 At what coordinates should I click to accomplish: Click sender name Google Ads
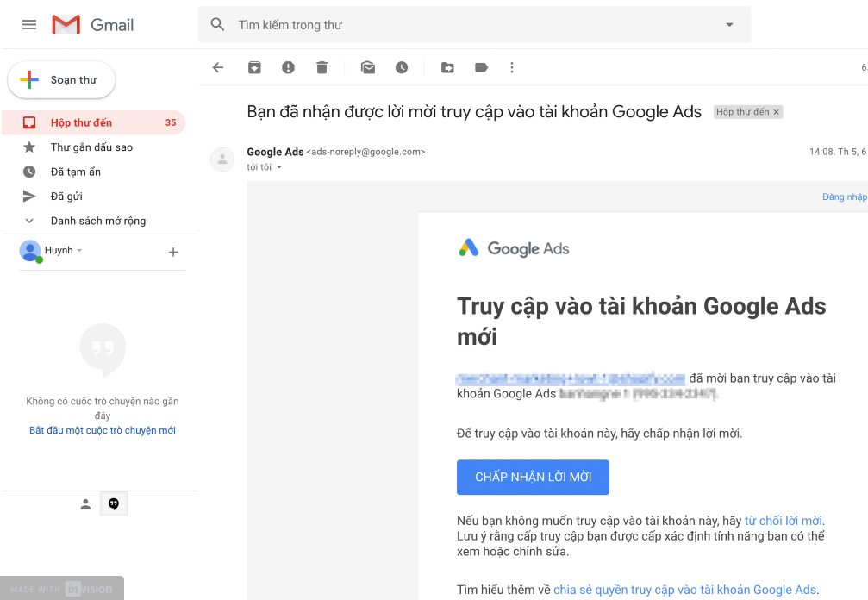275,152
